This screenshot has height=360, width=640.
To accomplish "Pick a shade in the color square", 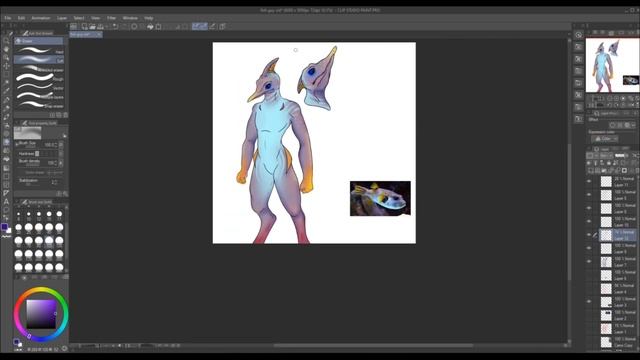I will coord(41,314).
